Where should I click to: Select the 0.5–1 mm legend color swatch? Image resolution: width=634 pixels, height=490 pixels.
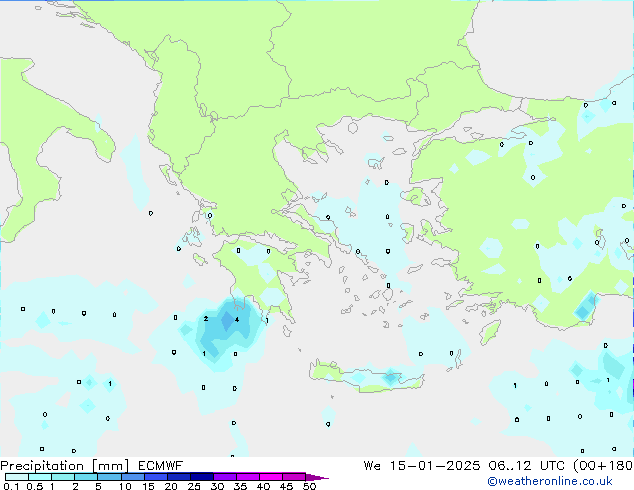point(40,477)
